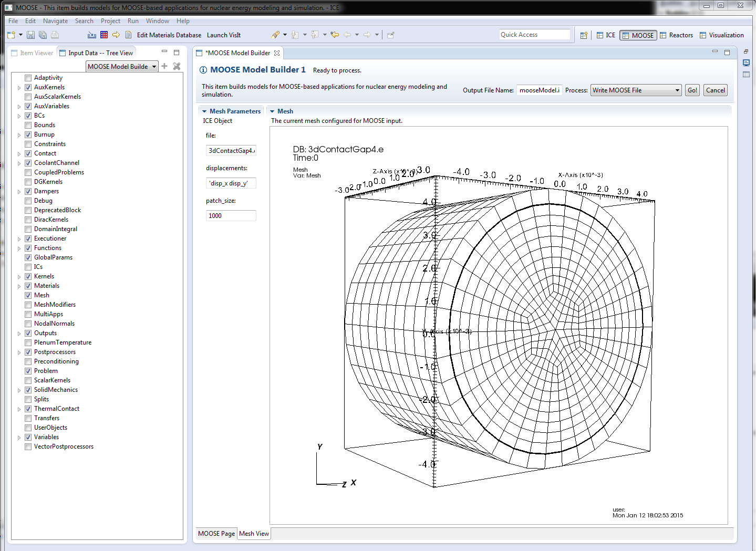The height and width of the screenshot is (551, 756).
Task: Open the Navigate menu
Action: [x=55, y=21]
